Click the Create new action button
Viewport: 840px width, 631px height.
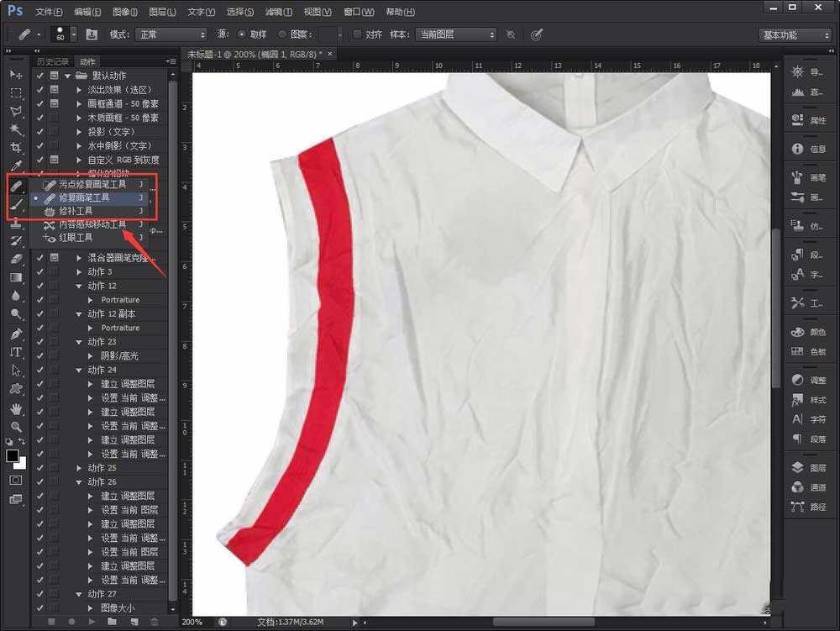(135, 622)
